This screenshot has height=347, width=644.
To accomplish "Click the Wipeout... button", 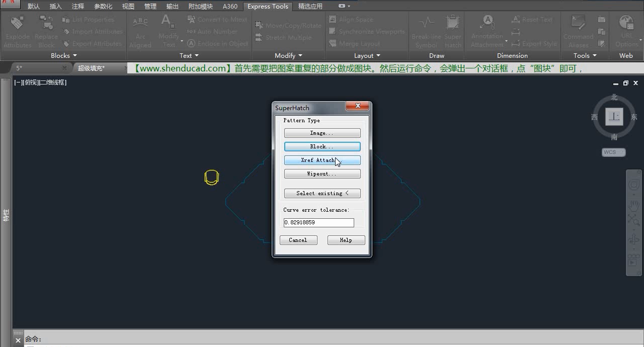I will [323, 174].
